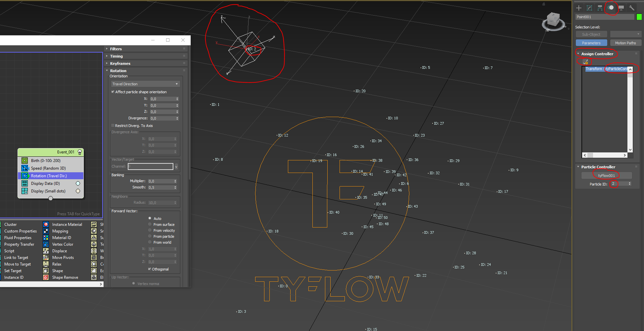Image resolution: width=644 pixels, height=331 pixels.
Task: Click the Divergence spinner arrows
Action: [x=177, y=118]
